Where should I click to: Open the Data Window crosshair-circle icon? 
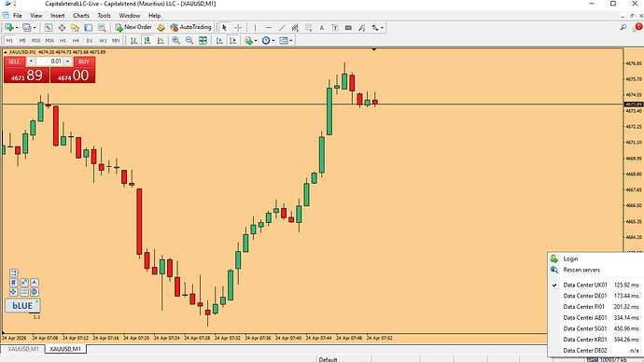(62, 27)
